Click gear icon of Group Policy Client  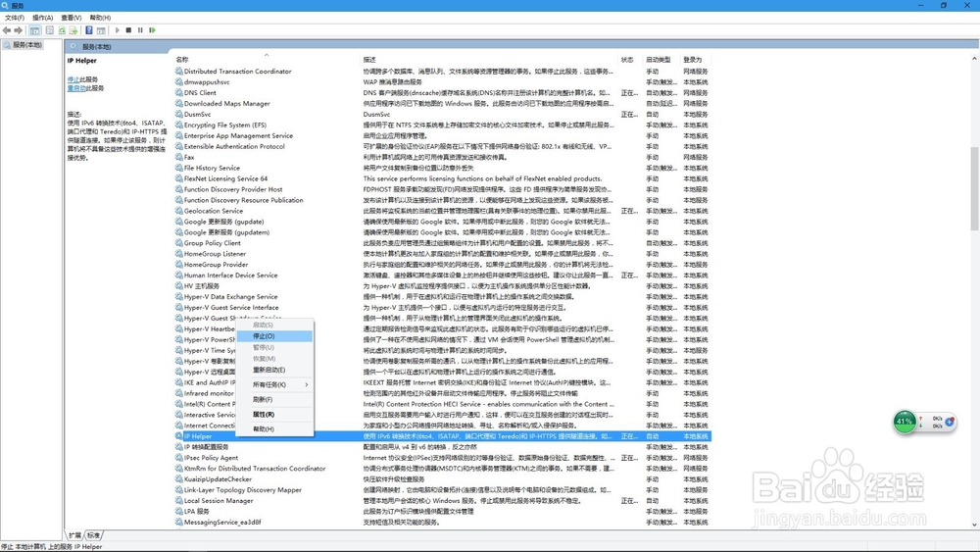[178, 242]
